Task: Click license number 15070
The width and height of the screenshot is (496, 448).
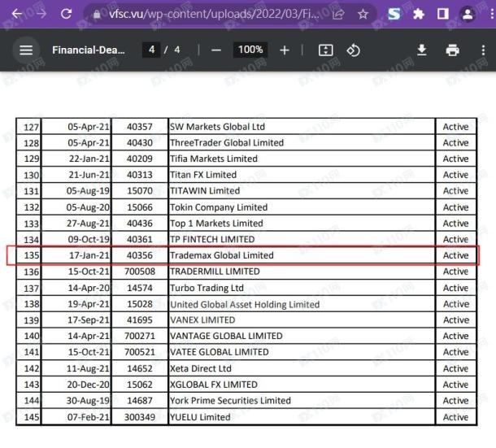Action: 140,191
